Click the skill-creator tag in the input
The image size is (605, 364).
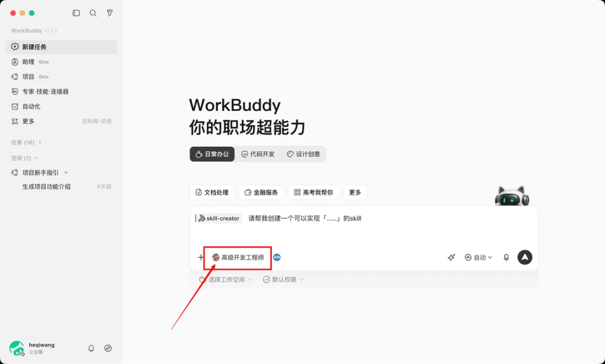click(219, 218)
